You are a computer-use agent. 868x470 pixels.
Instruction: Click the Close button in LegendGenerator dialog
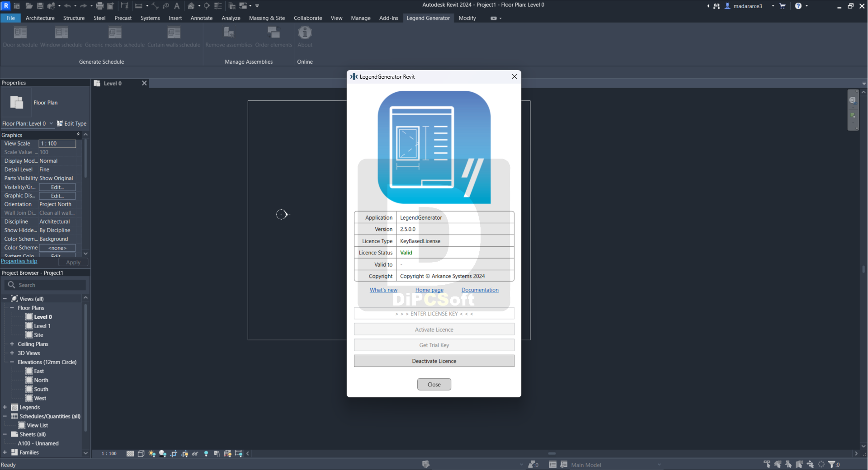[434, 385]
